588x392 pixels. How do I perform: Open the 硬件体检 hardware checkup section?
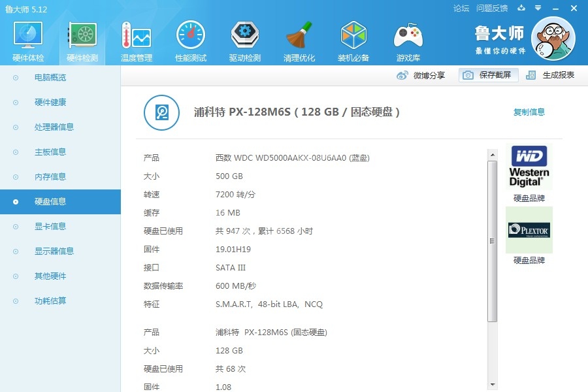(x=28, y=41)
